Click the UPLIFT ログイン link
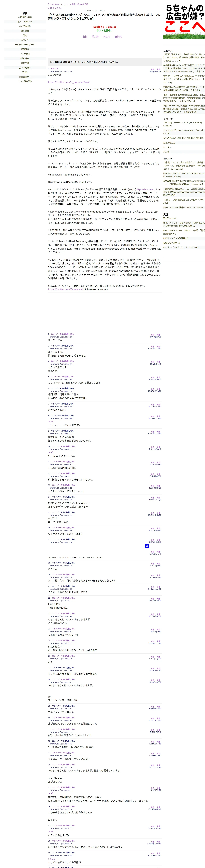Viewport: 205px width, 868px height. click(55, 8)
